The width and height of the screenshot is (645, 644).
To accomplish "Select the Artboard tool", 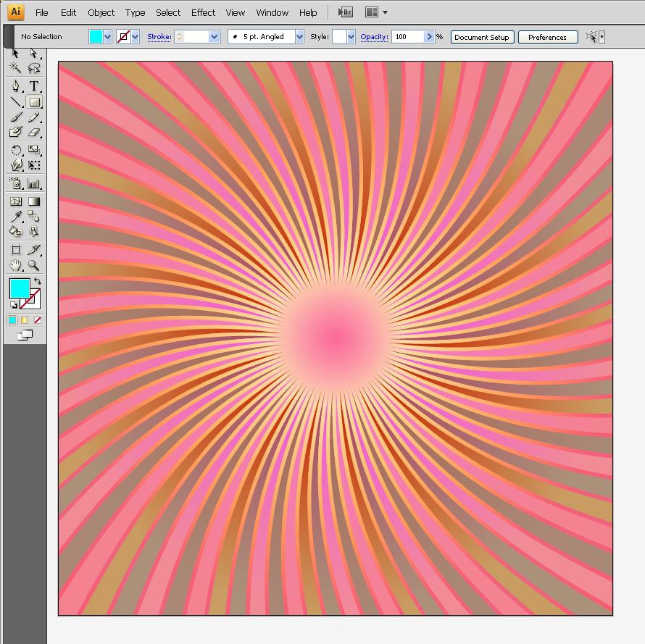I will point(15,250).
